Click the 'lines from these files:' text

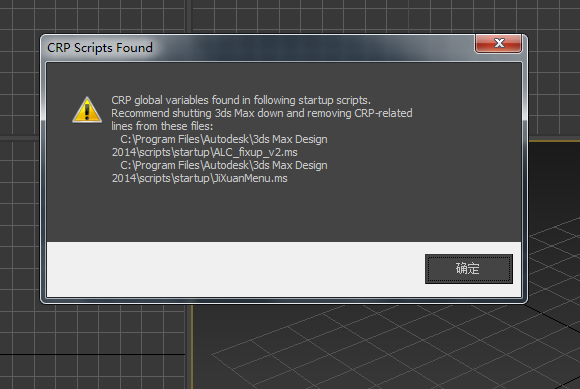(162, 126)
